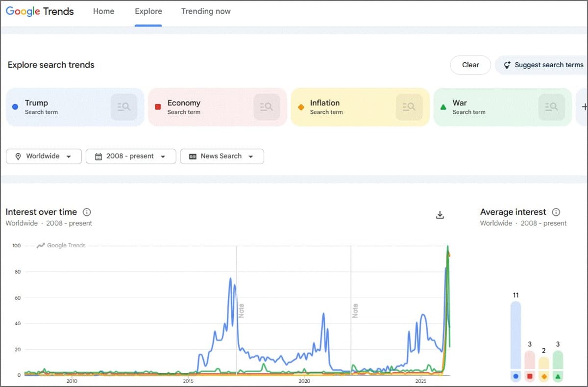Click the orange Inflation color diamond
This screenshot has width=588, height=387.
coord(301,107)
